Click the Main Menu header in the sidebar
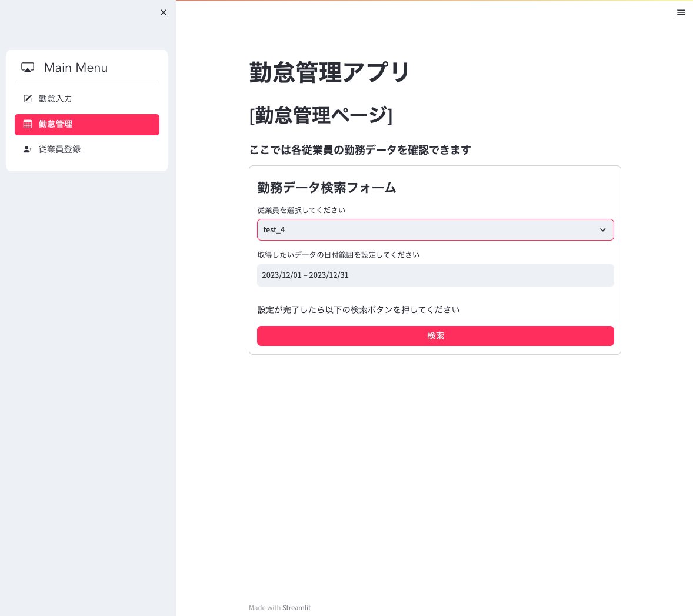Screen dimensions: 693x616 pos(75,67)
